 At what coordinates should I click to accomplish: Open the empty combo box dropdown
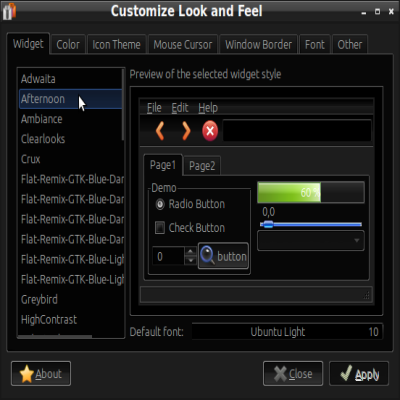click(x=311, y=240)
